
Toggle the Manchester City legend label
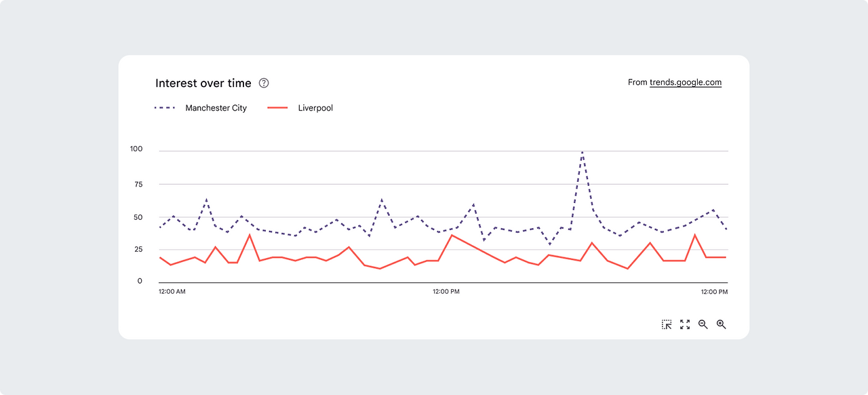pos(216,108)
